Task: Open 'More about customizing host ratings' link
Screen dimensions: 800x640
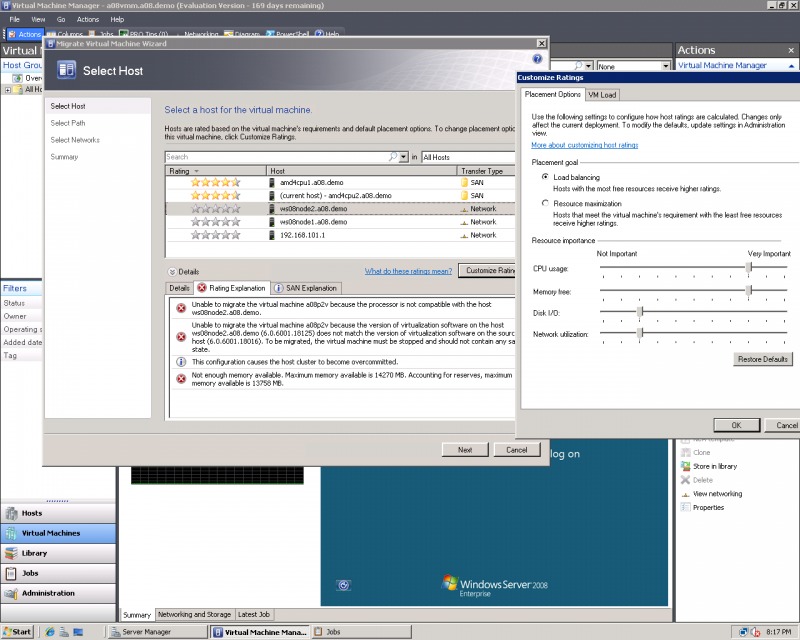Action: click(x=585, y=145)
